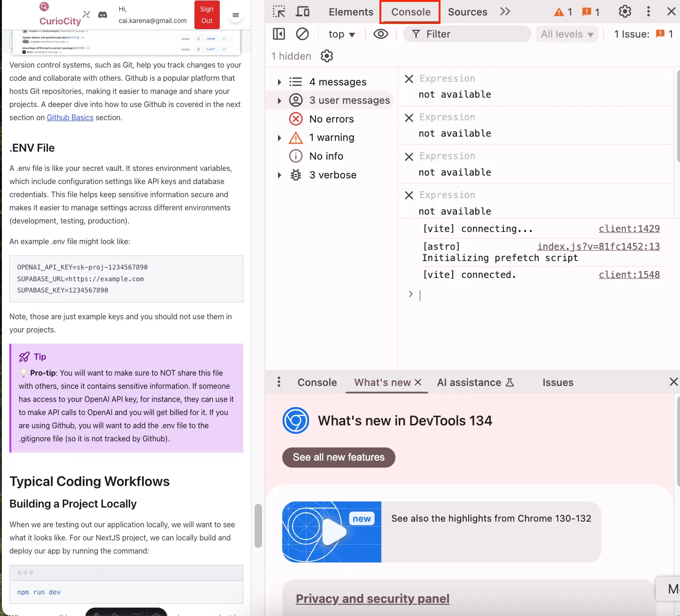The height and width of the screenshot is (616, 680).
Task: Switch to the Elements tab
Action: pos(351,12)
